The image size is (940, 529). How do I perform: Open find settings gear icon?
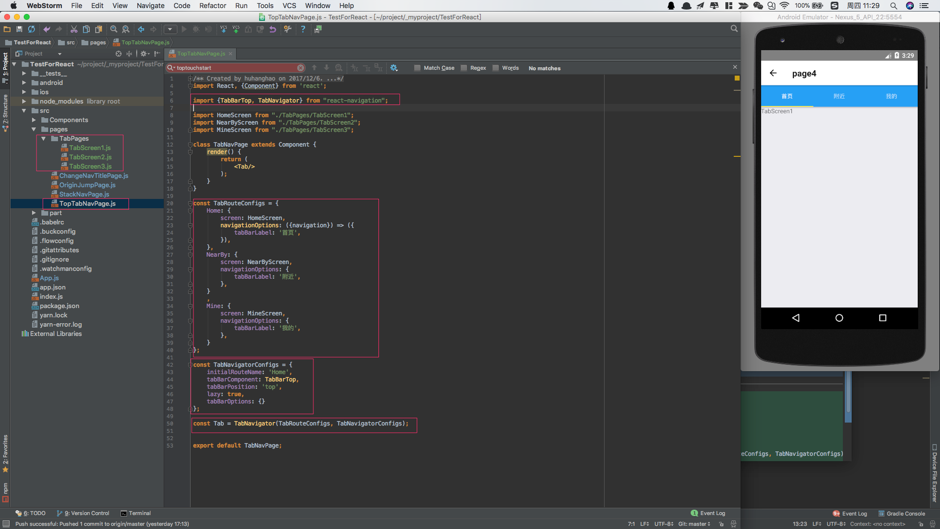click(394, 68)
